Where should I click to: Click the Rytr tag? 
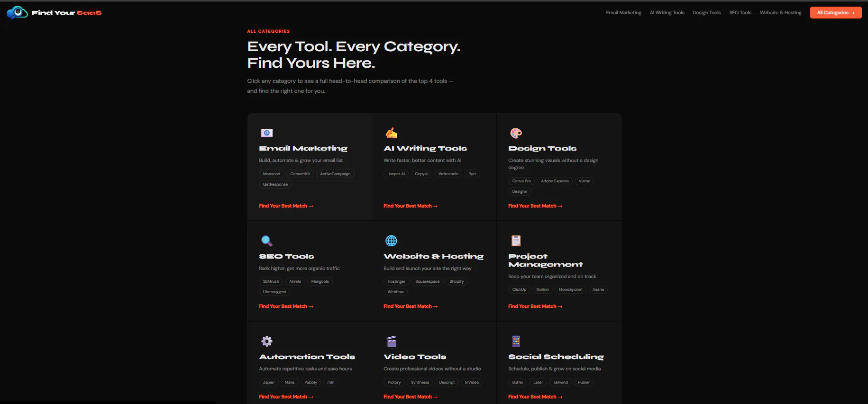[x=472, y=174]
